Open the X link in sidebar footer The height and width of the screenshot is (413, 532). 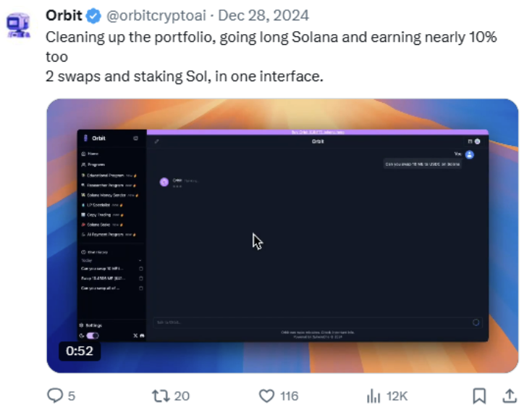[x=135, y=335]
